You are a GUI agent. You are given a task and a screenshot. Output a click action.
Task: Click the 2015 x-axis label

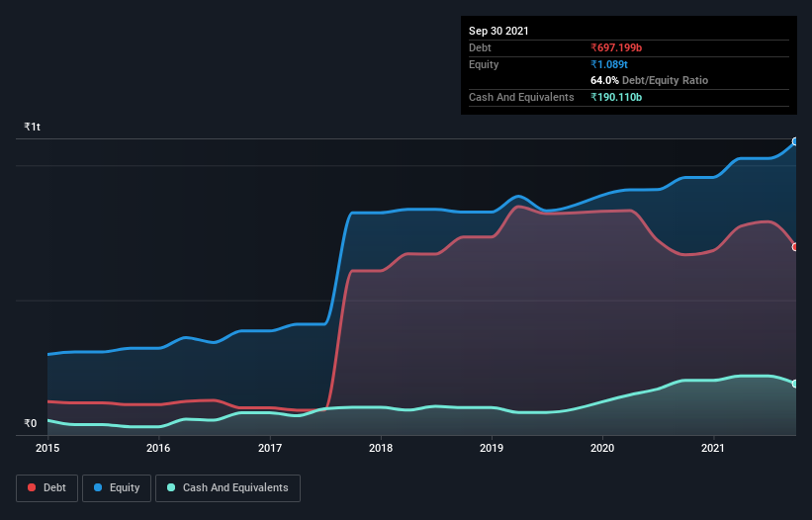tap(47, 448)
